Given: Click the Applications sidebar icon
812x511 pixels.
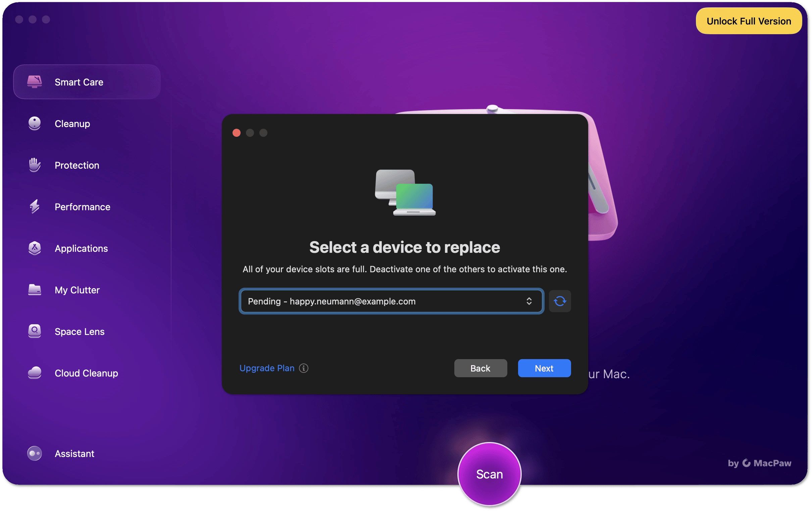Looking at the screenshot, I should pyautogui.click(x=35, y=248).
